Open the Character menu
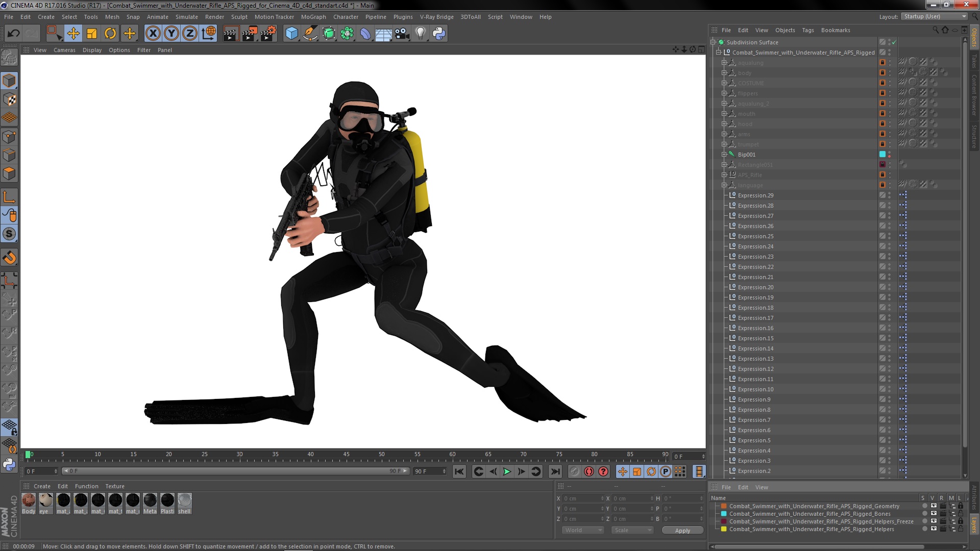 346,17
